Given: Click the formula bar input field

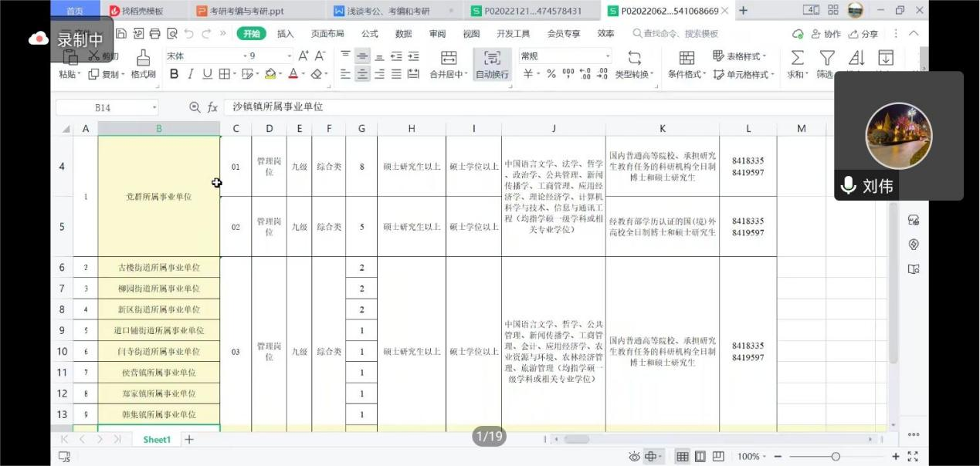Looking at the screenshot, I should (525, 107).
